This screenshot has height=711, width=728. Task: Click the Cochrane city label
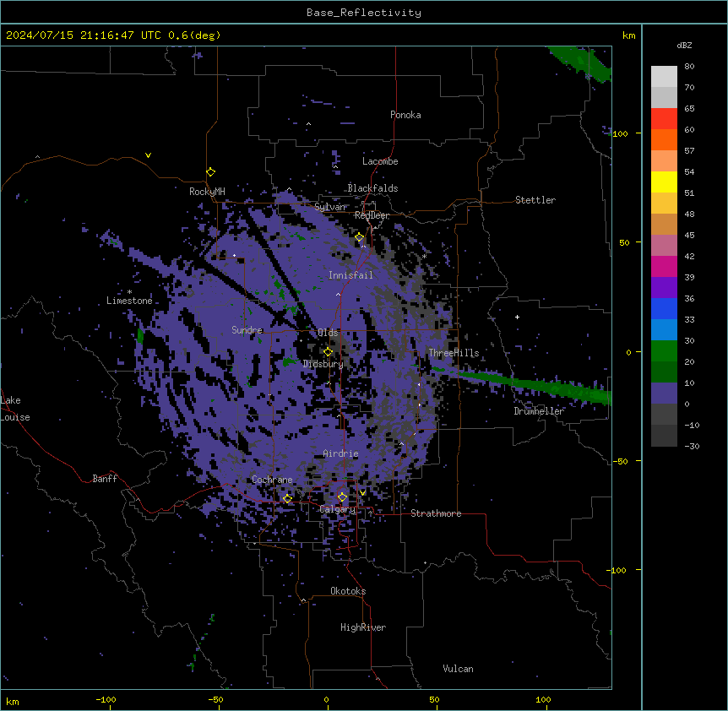pyautogui.click(x=272, y=480)
